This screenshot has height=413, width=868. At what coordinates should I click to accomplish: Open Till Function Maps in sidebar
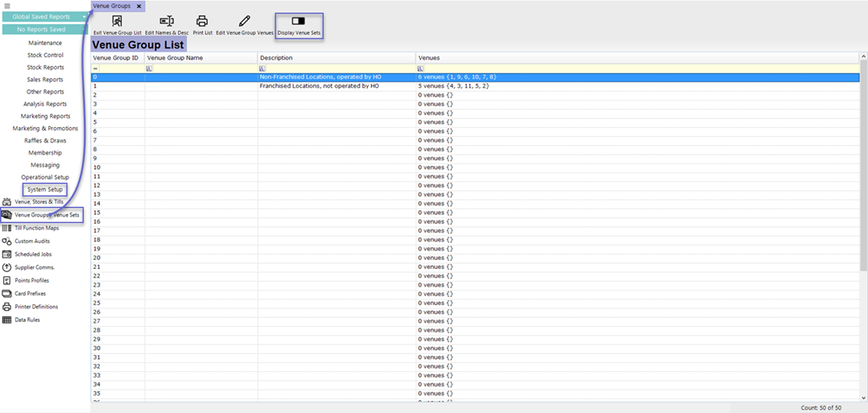[x=36, y=228]
